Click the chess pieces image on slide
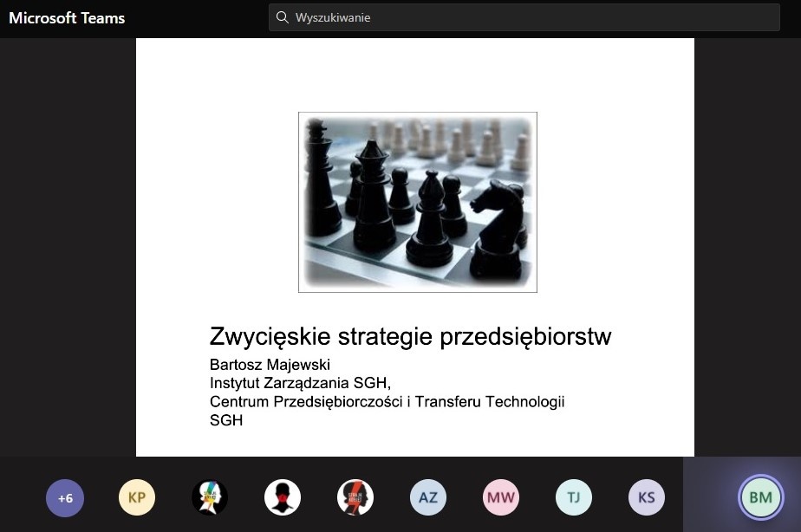 coord(418,202)
